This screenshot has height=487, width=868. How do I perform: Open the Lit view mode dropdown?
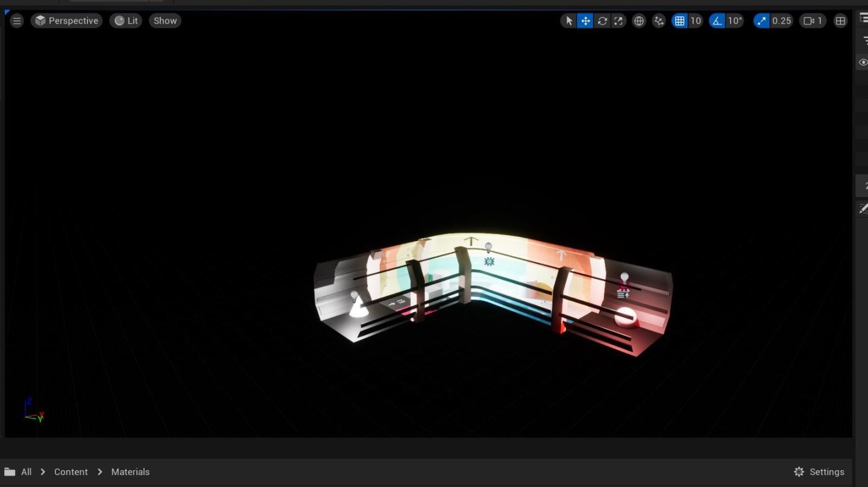click(126, 20)
